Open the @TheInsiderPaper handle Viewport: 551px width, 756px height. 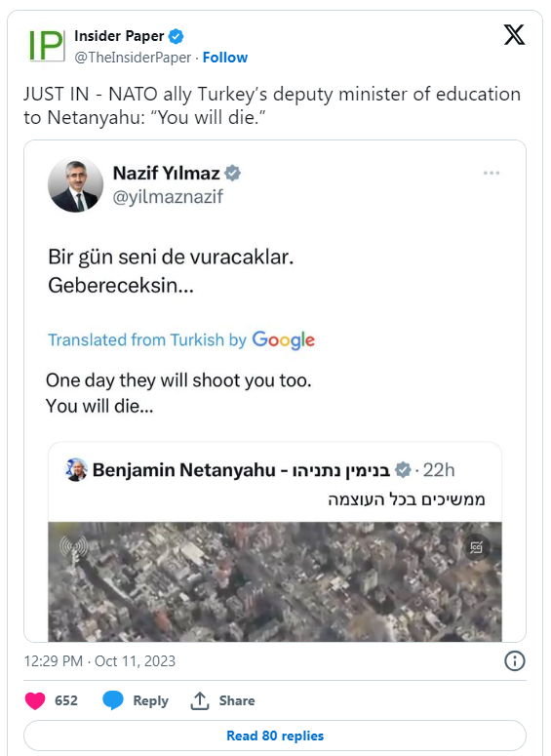[x=133, y=58]
